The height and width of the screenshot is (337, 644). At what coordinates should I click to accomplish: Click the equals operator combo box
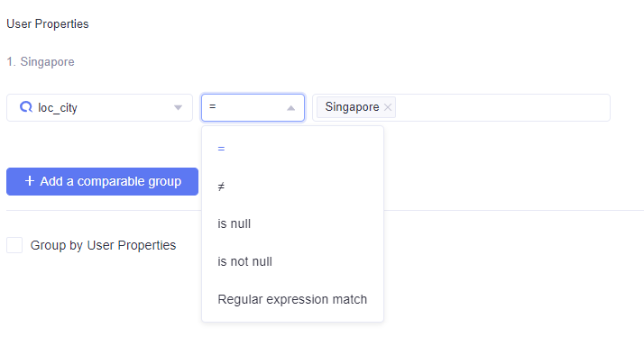tap(253, 107)
